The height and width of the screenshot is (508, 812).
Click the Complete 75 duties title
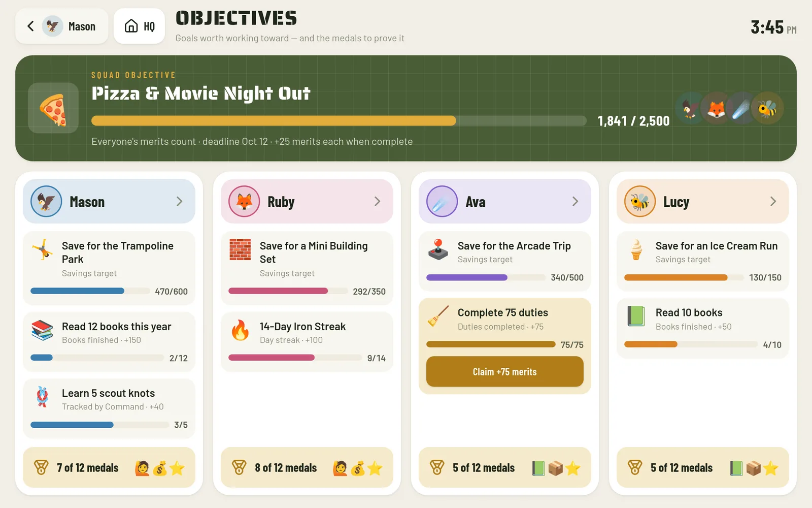502,312
